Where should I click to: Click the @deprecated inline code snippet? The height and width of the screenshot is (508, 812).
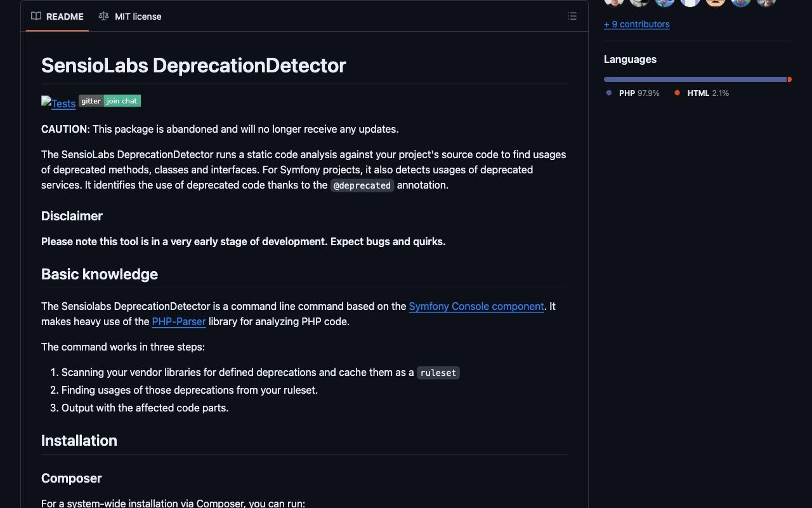pyautogui.click(x=362, y=185)
